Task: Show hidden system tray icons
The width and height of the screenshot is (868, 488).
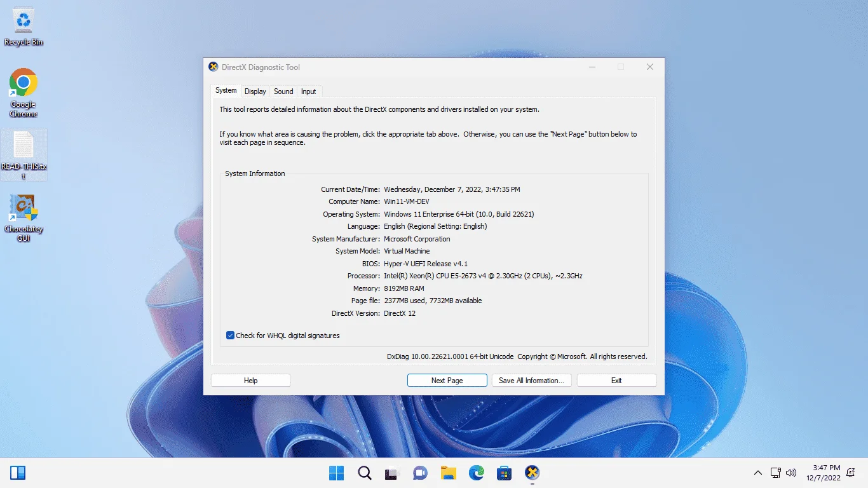Action: [x=758, y=473]
